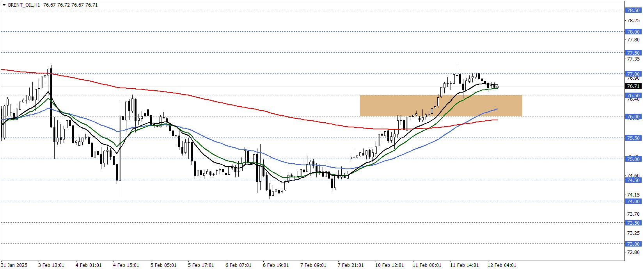This screenshot has height=270, width=644.
Task: Click the 6 Feb 19:01 time label
Action: pos(276,265)
